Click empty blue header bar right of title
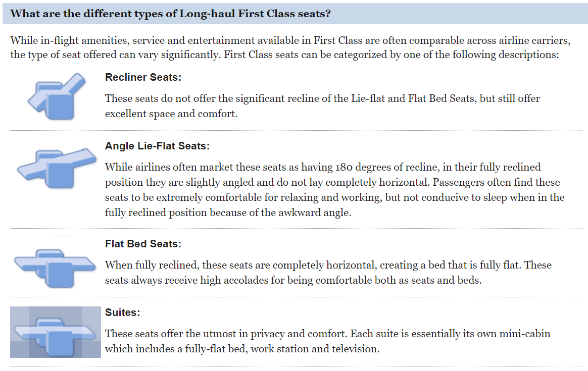The height and width of the screenshot is (371, 588). click(455, 14)
